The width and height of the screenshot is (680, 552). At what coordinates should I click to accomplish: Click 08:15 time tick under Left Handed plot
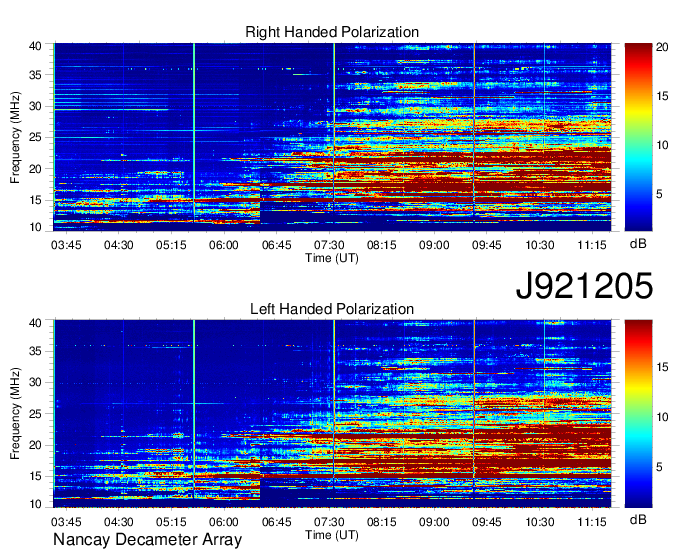382,522
